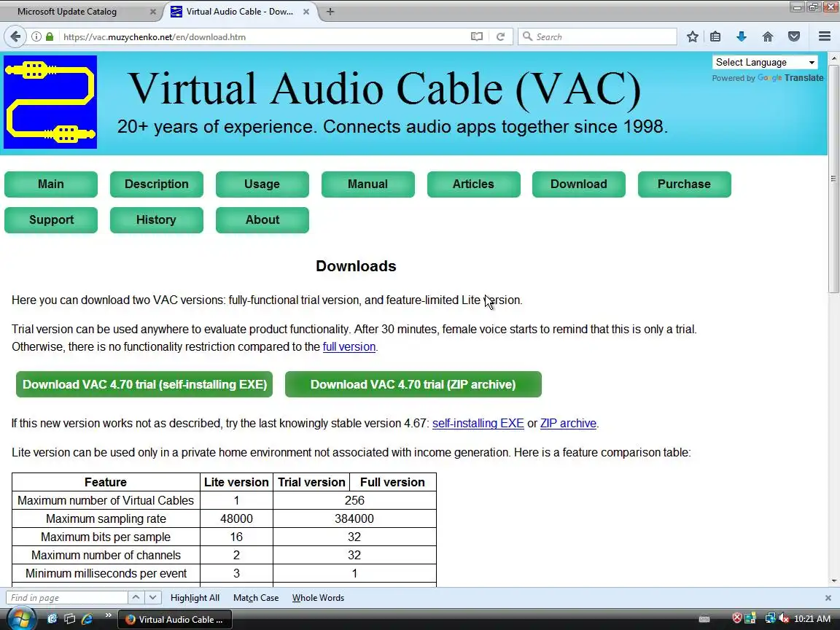Click the taskbar clock 10:21 AM
Viewport: 840px width, 630px height.
pyautogui.click(x=812, y=619)
